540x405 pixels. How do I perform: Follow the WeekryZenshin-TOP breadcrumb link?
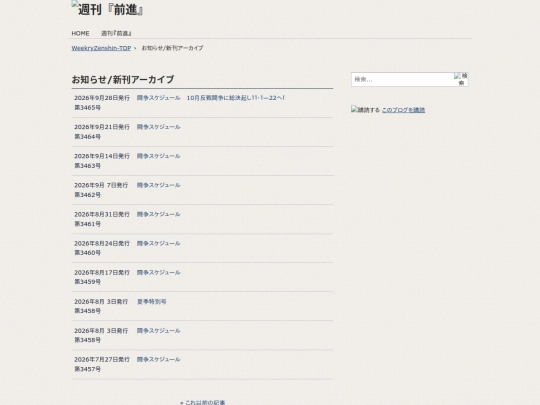click(x=101, y=48)
